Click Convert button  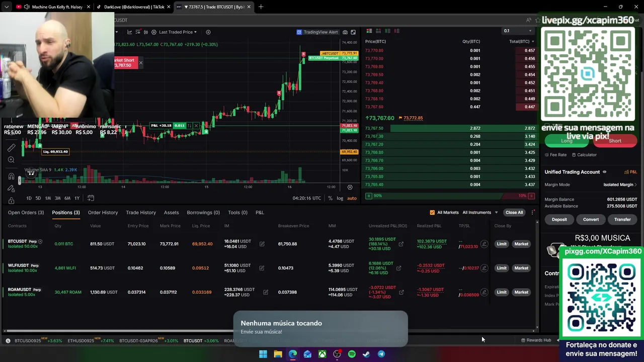591,220
